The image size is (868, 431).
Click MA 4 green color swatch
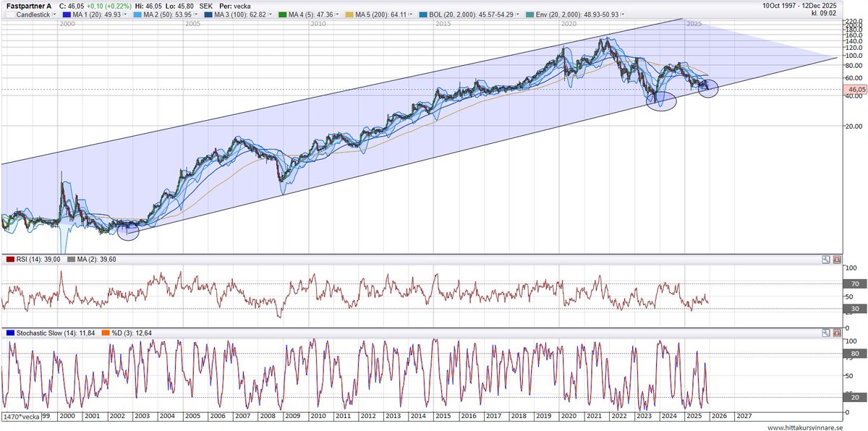(x=284, y=14)
